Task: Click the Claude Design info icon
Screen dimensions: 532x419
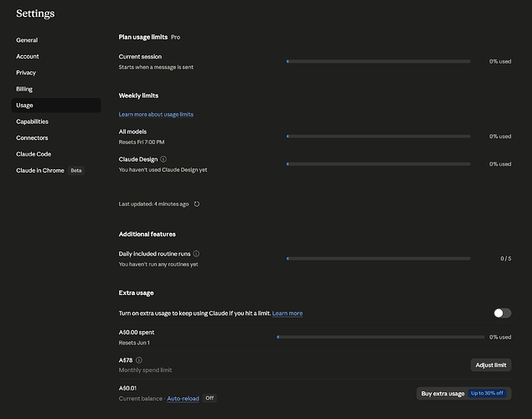Action: coord(163,159)
